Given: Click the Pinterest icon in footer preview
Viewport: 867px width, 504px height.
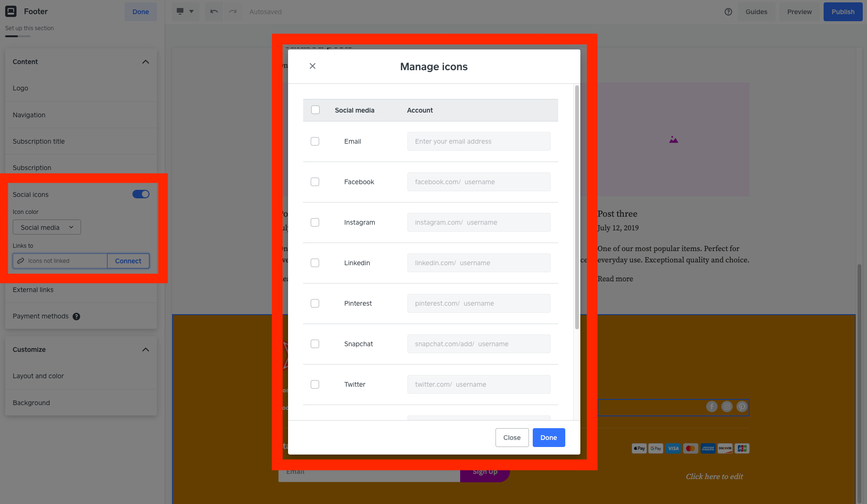Looking at the screenshot, I should 742,406.
